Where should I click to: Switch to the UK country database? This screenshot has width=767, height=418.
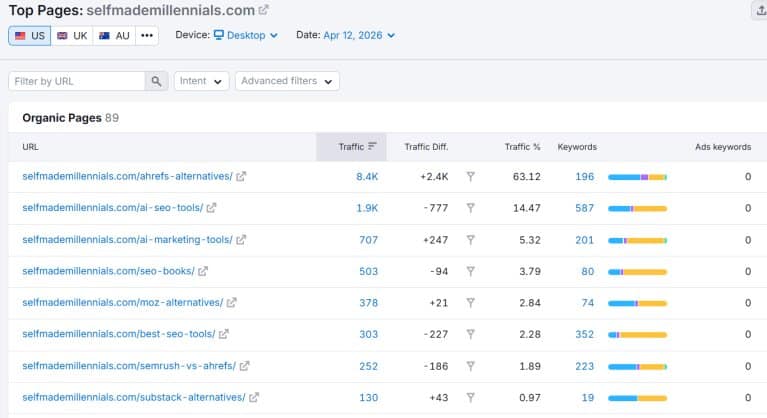tap(72, 36)
